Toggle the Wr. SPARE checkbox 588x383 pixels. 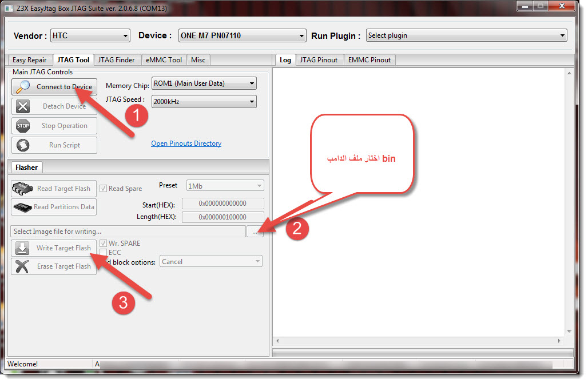click(x=103, y=243)
